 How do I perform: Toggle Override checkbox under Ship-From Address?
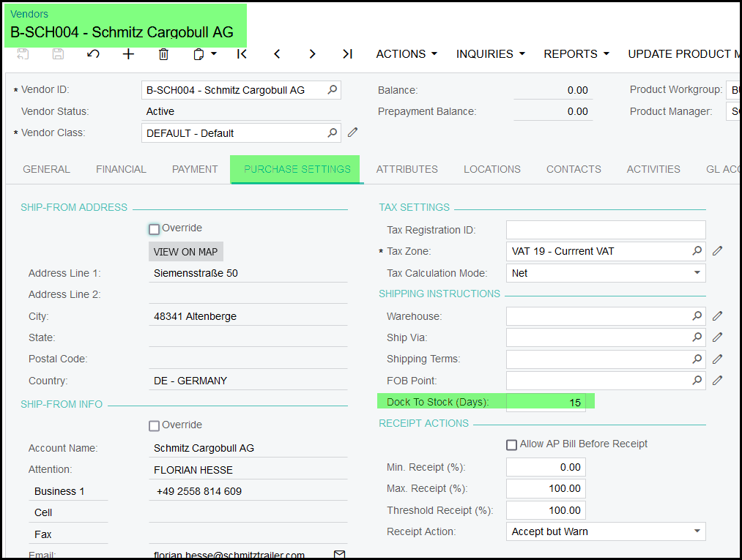[x=154, y=229]
